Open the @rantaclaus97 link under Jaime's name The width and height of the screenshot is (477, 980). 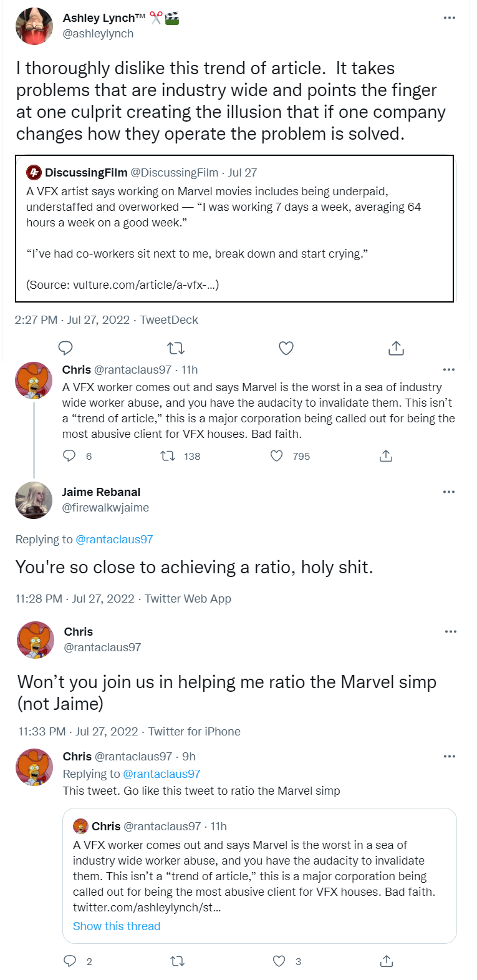tap(114, 540)
